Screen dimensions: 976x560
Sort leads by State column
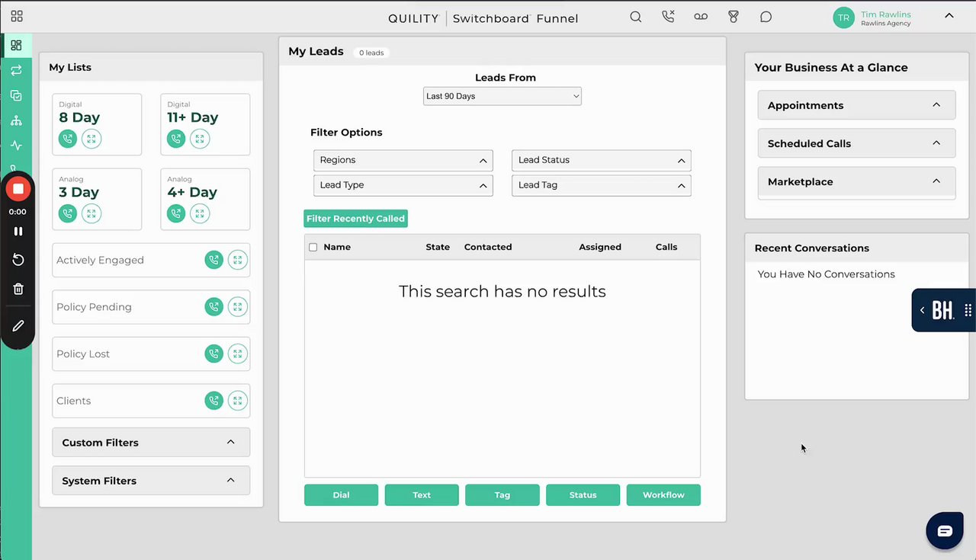438,247
